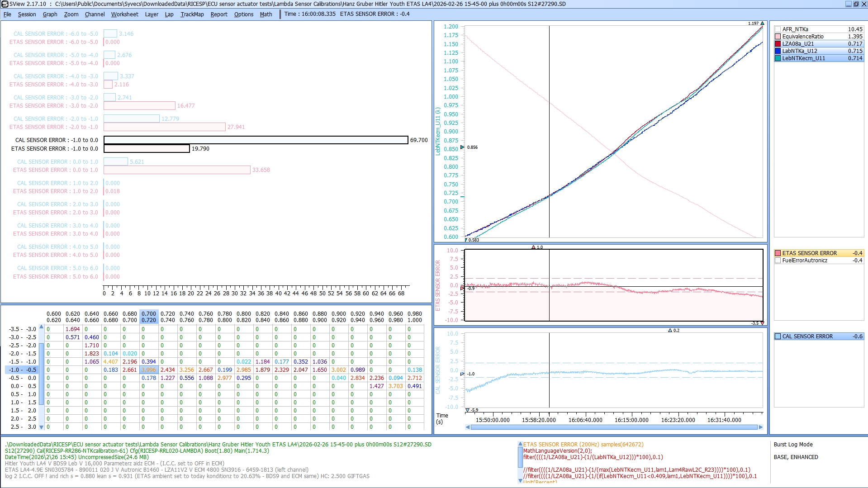Image resolution: width=868 pixels, height=488 pixels.
Task: Click the red 1.0 upper-limit marker triangle
Action: (534, 247)
